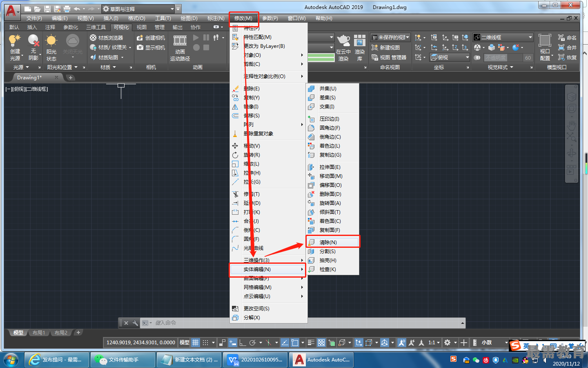Open the 渲染库 render gallery icon
This screenshot has height=368, width=588.
(x=360, y=40)
